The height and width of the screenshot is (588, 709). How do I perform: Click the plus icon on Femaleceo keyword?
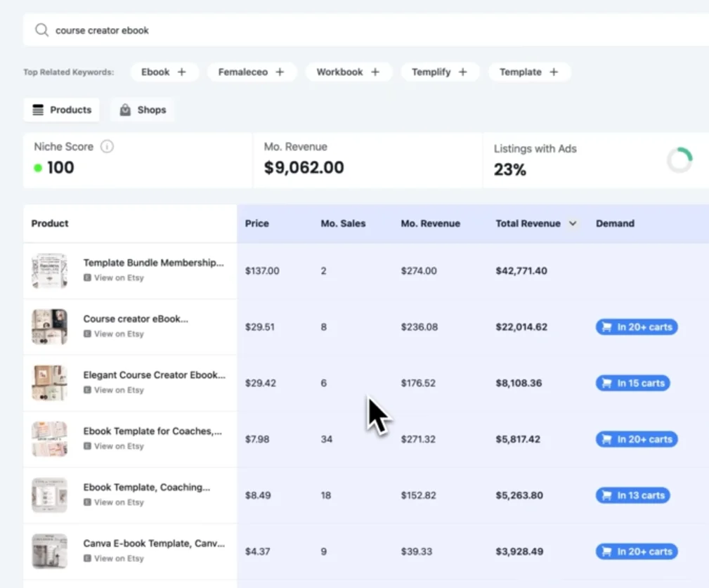(x=280, y=72)
